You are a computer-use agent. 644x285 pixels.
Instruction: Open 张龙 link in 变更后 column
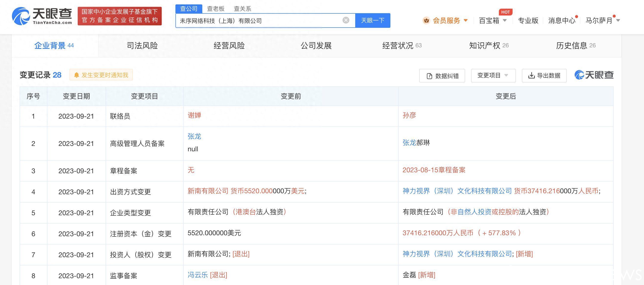point(409,143)
